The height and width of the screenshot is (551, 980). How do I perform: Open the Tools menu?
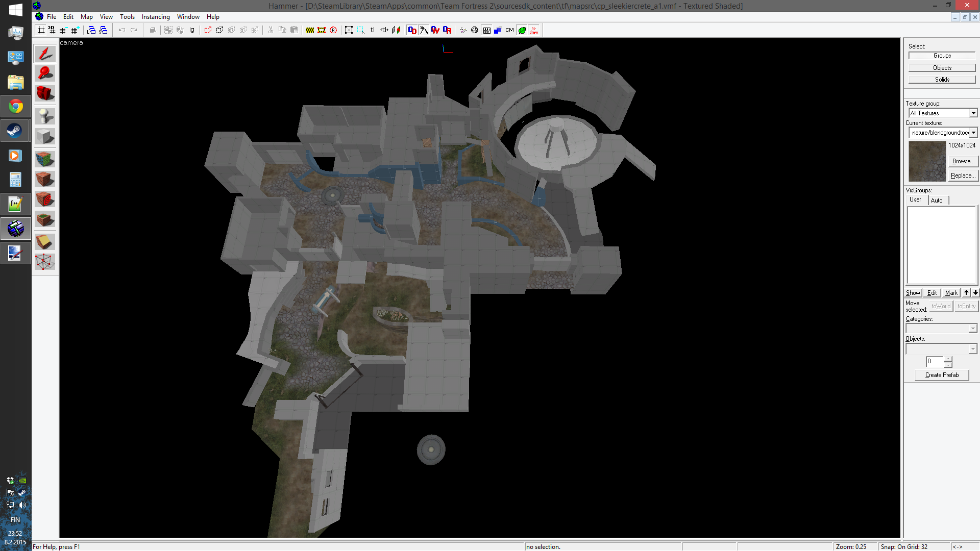(127, 17)
